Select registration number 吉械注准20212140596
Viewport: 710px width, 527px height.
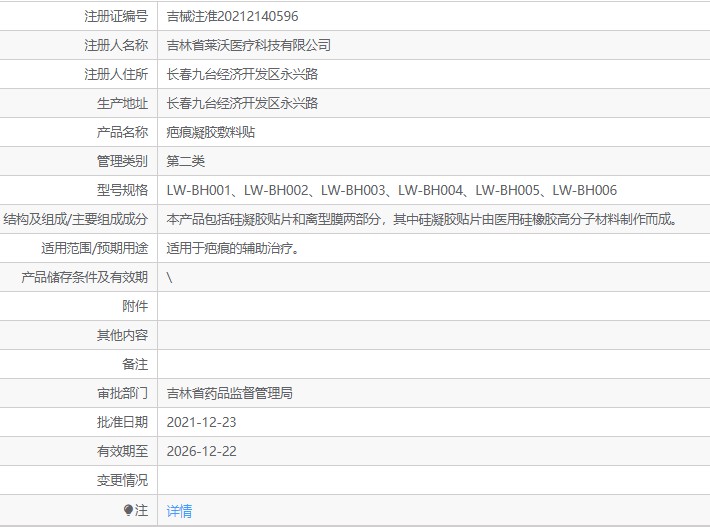point(232,16)
